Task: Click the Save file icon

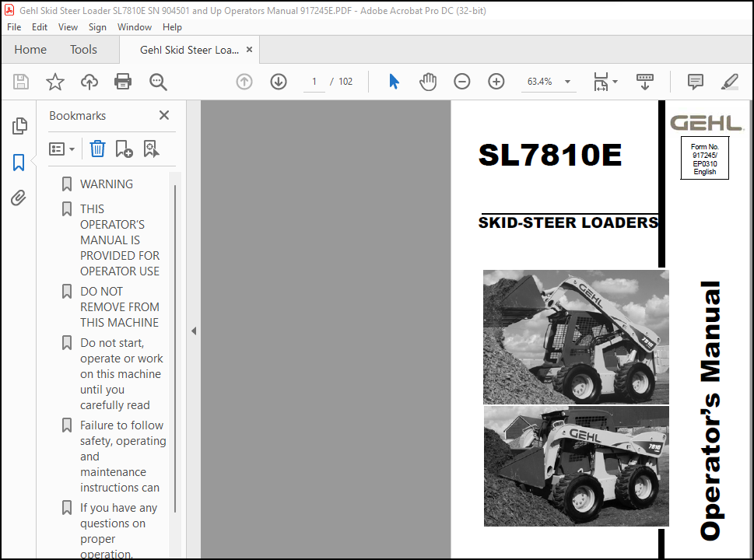Action: click(x=21, y=82)
